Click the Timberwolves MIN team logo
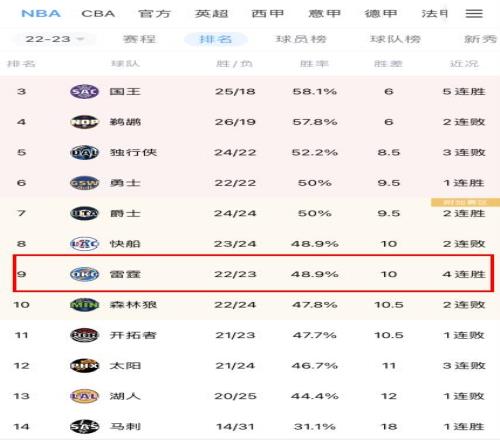 [85, 305]
